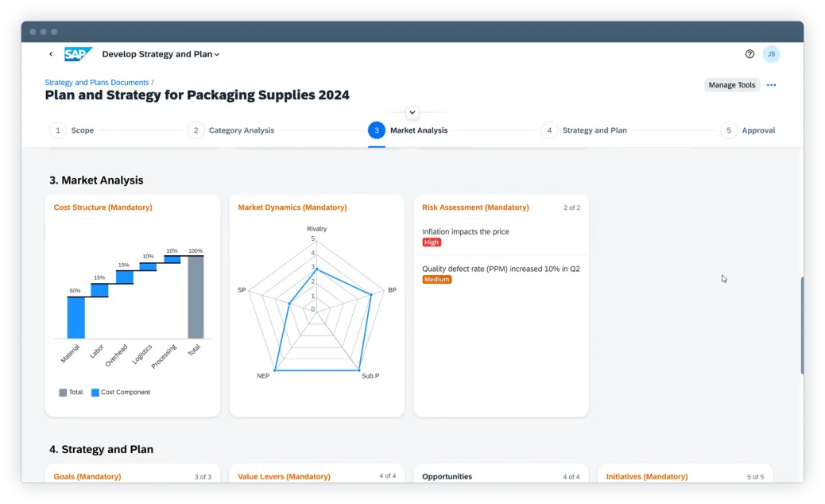Click the ellipsis icon next to Manage Tools
Viewport: 825px width, 504px height.
coord(770,85)
